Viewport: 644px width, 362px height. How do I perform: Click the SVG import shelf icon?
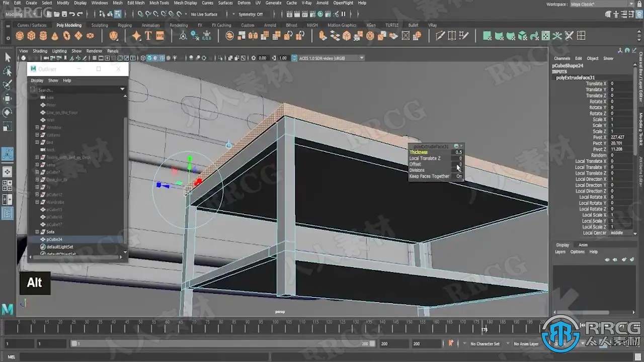[x=160, y=36]
